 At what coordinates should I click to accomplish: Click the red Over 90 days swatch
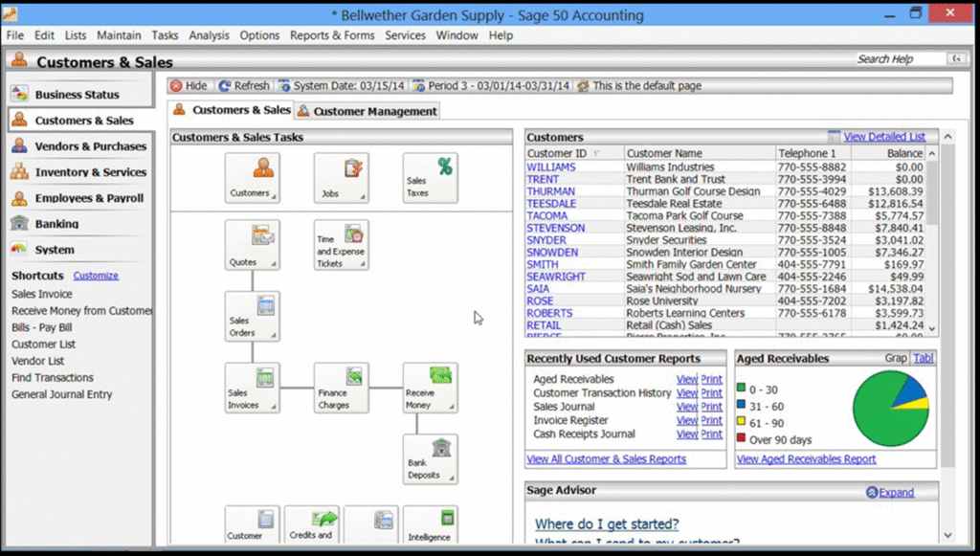click(x=742, y=438)
